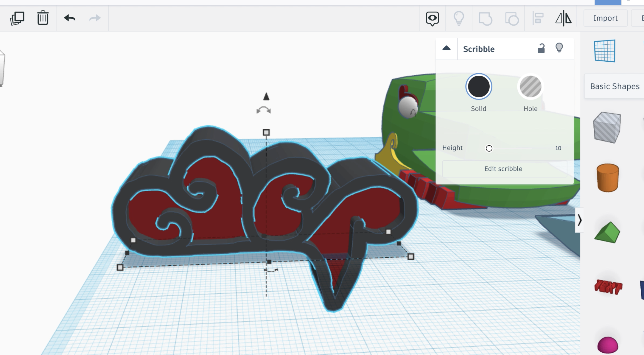The width and height of the screenshot is (644, 355).
Task: Click the Height slider handle
Action: 489,148
